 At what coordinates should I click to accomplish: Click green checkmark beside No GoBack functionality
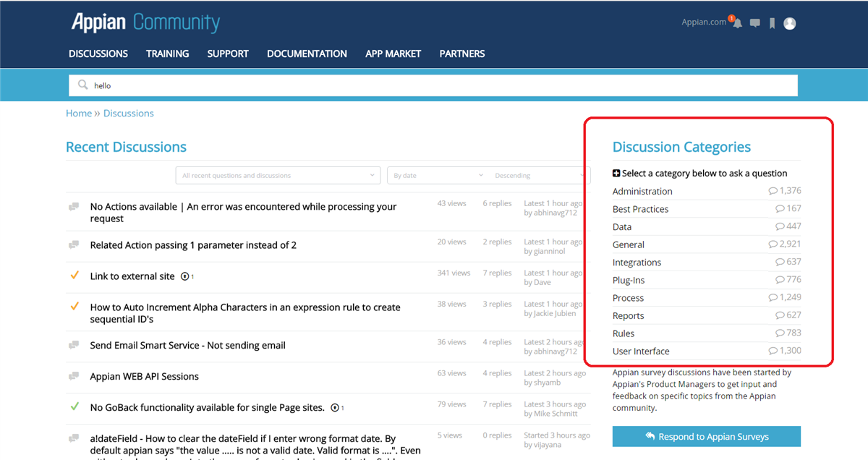(74, 407)
